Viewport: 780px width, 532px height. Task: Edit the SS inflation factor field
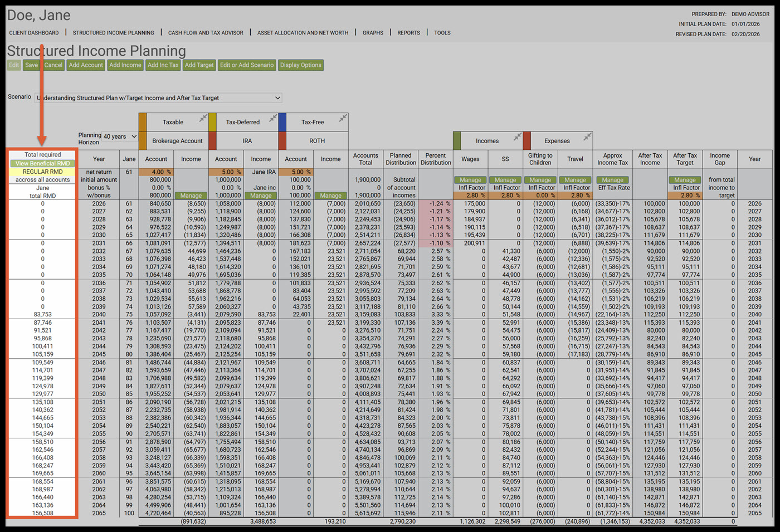pos(505,196)
